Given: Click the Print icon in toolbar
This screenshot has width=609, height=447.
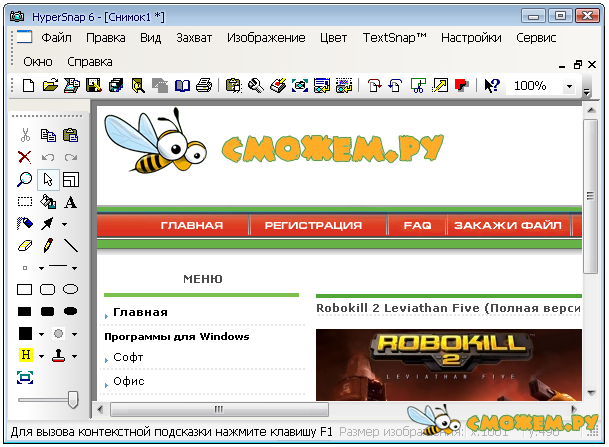Looking at the screenshot, I should click(x=204, y=85).
